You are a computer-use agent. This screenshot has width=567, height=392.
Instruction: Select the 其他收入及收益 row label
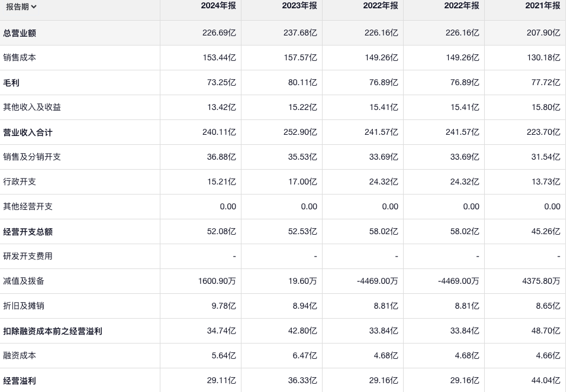pos(32,108)
